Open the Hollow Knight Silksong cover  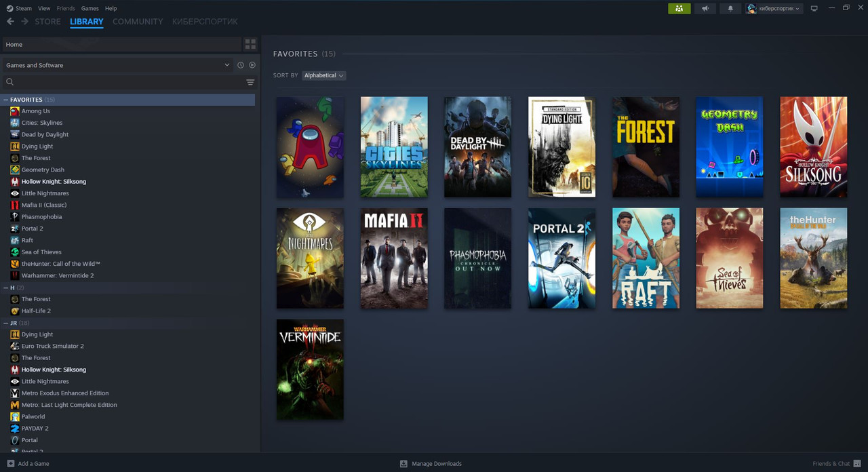(x=813, y=147)
